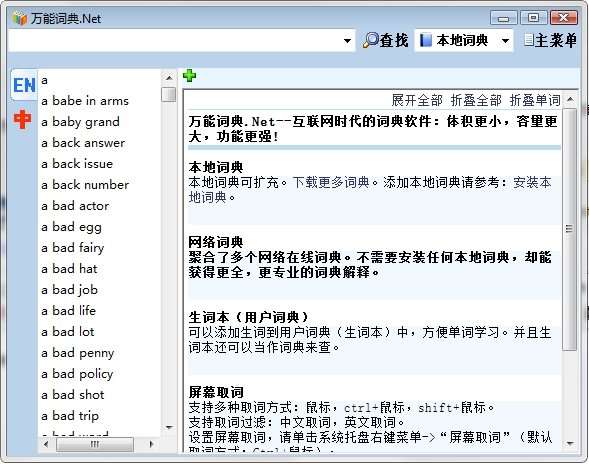This screenshot has height=464, width=589.
Task: Click the word list horizontal scroll right arrow
Action: click(x=151, y=444)
